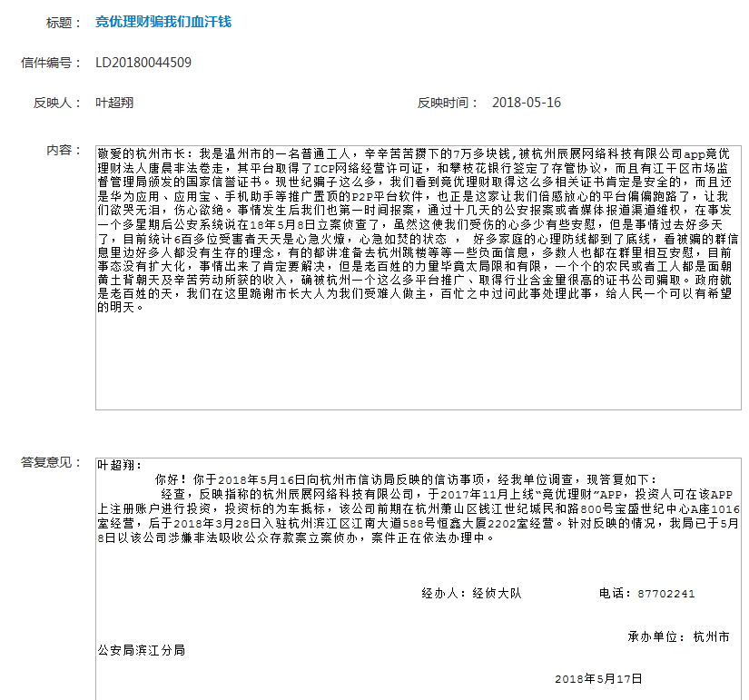The height and width of the screenshot is (700, 749).
Task: Click the 反映时间 label
Action: click(448, 103)
